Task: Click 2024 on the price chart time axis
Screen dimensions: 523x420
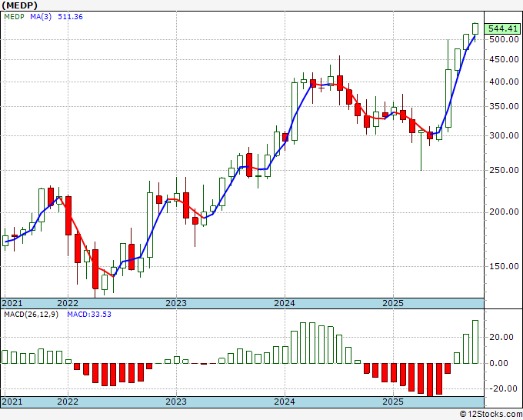Action: (285, 303)
